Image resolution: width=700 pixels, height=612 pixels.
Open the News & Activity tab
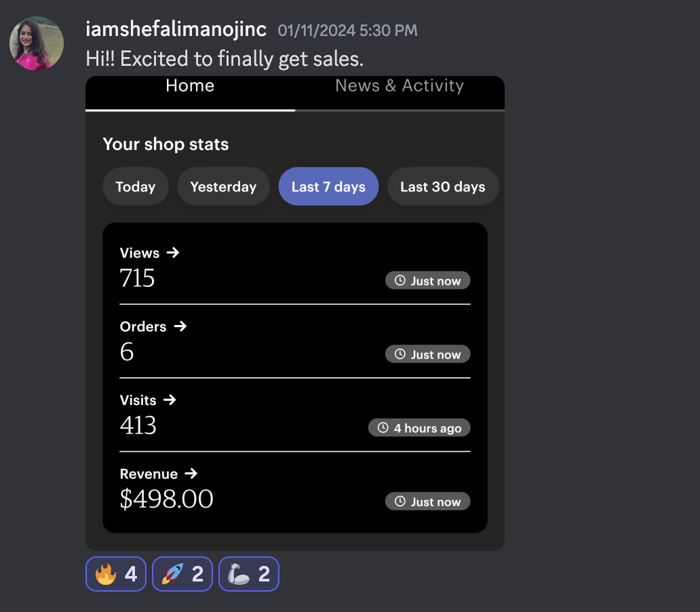tap(400, 85)
